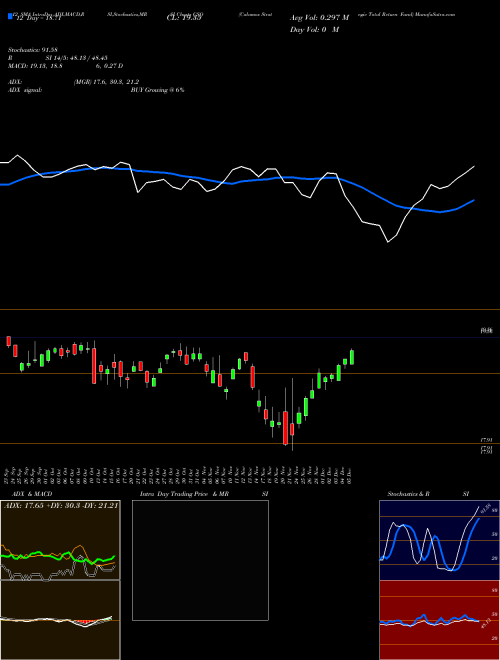Click the blue 12 Day SMA legend square
This screenshot has height=660, width=500.
[11, 16]
